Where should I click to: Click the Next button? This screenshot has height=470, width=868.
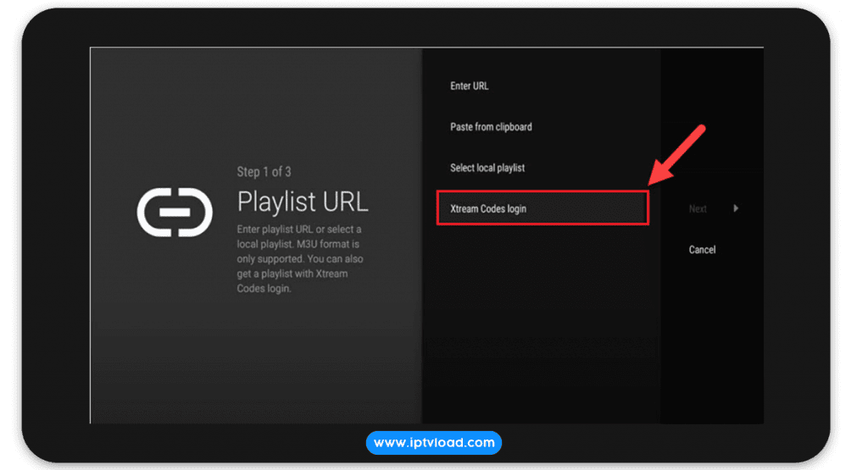click(x=698, y=208)
